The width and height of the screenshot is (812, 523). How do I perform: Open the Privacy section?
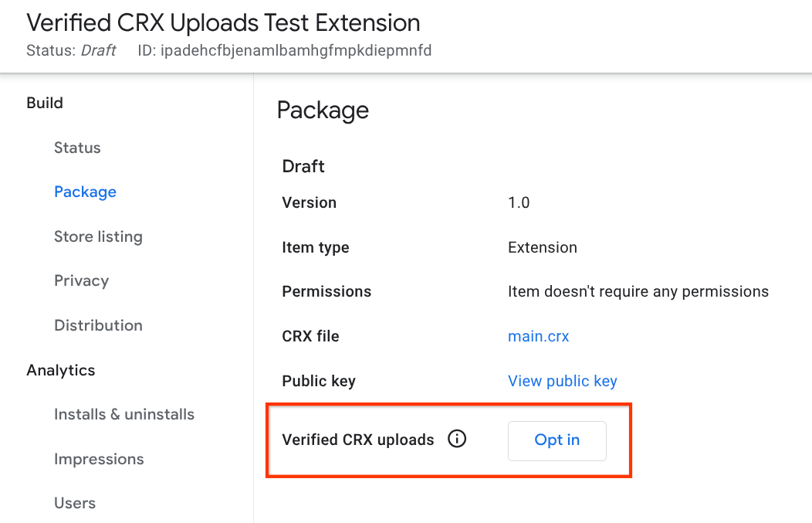[x=81, y=280]
